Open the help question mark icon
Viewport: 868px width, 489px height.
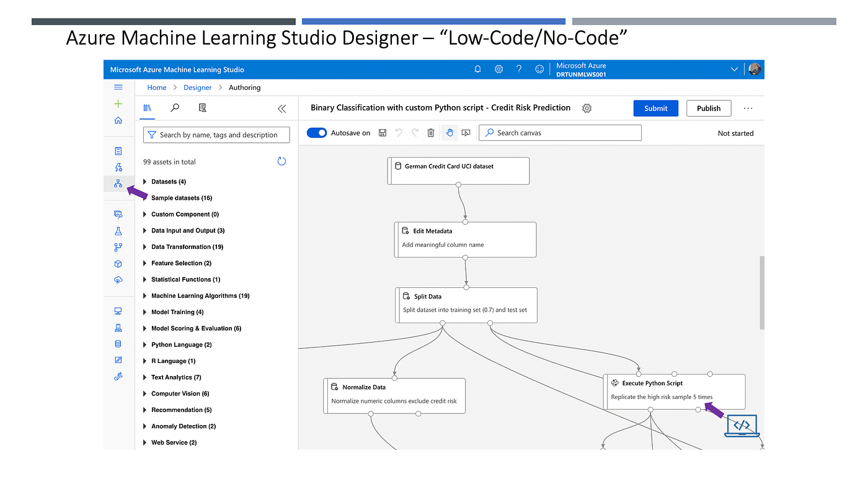[x=519, y=70]
